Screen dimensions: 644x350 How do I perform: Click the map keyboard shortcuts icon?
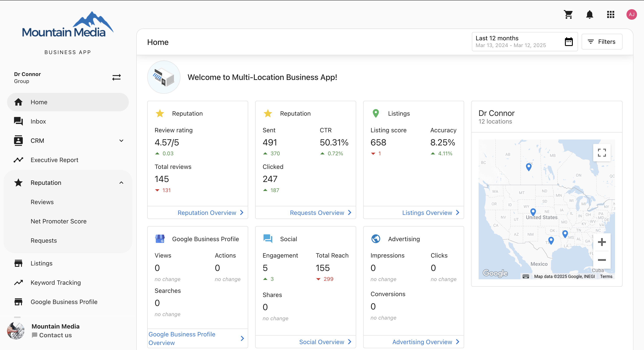click(x=526, y=276)
